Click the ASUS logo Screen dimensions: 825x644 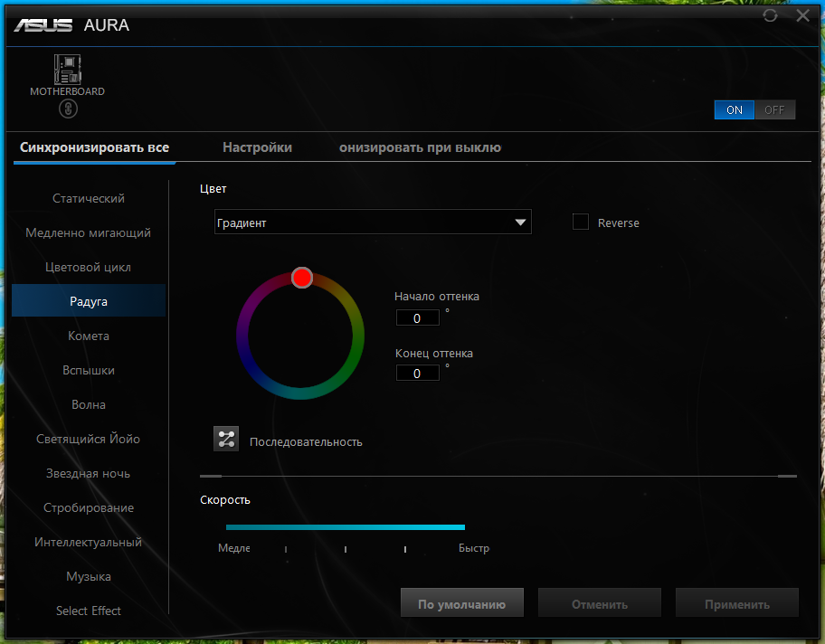[43, 24]
